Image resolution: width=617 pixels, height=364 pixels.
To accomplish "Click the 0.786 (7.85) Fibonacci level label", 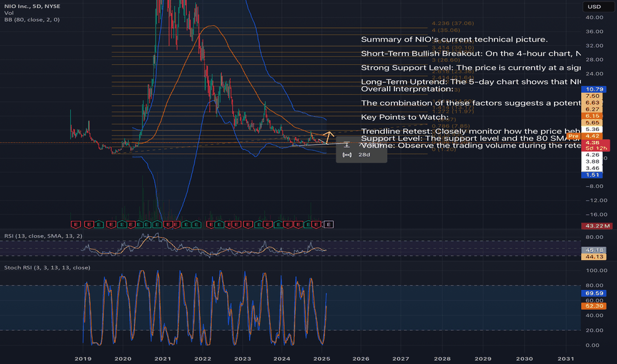I will [451, 126].
